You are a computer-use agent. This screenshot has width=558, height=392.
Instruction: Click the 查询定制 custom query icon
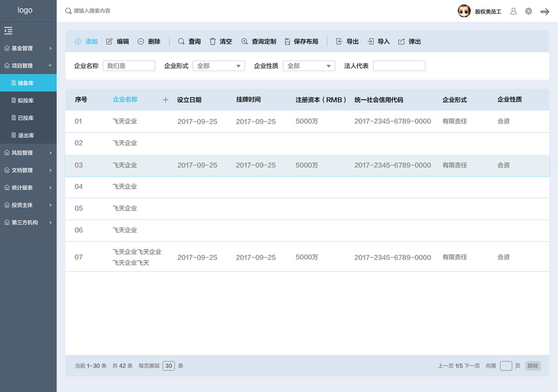point(245,42)
